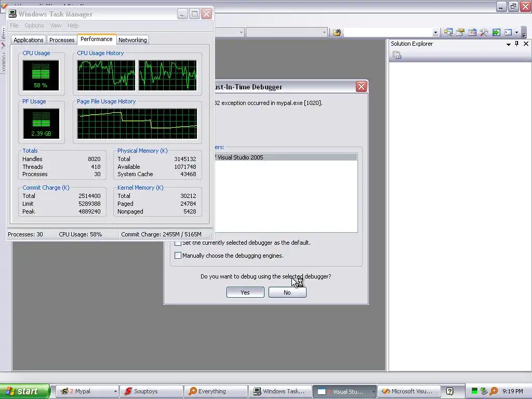Click No in the Just-In-Time Debugger
The height and width of the screenshot is (399, 532).
point(287,292)
